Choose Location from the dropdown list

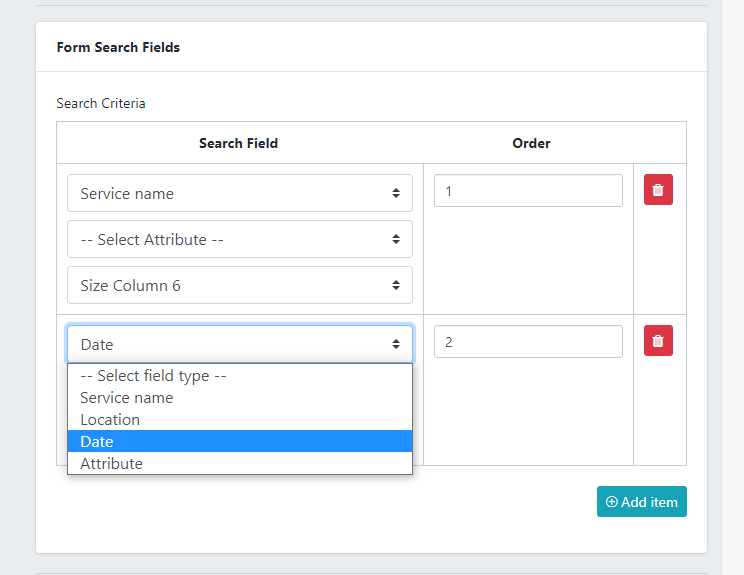tap(110, 420)
